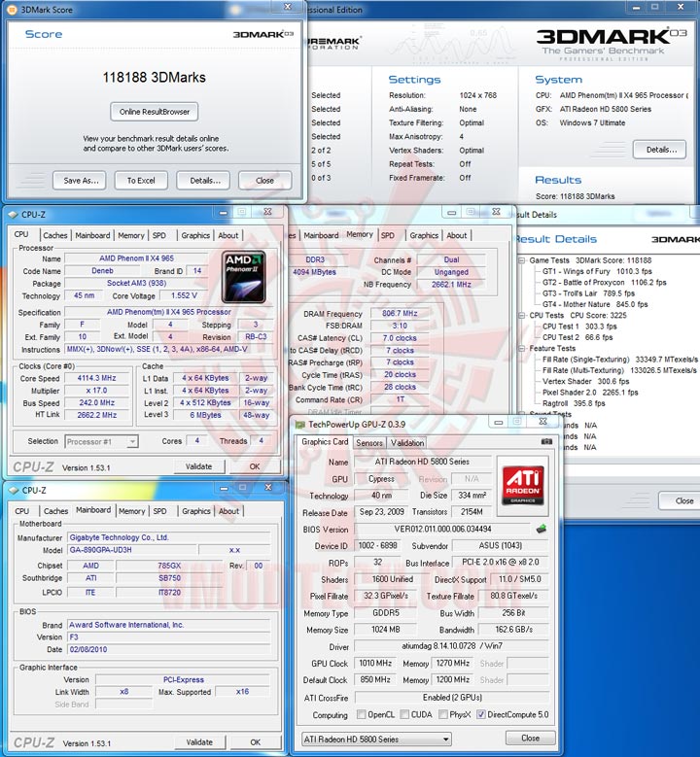Viewport: 700px width, 757px height.
Task: Switch to Sensors tab in GPU-Z
Action: [369, 442]
